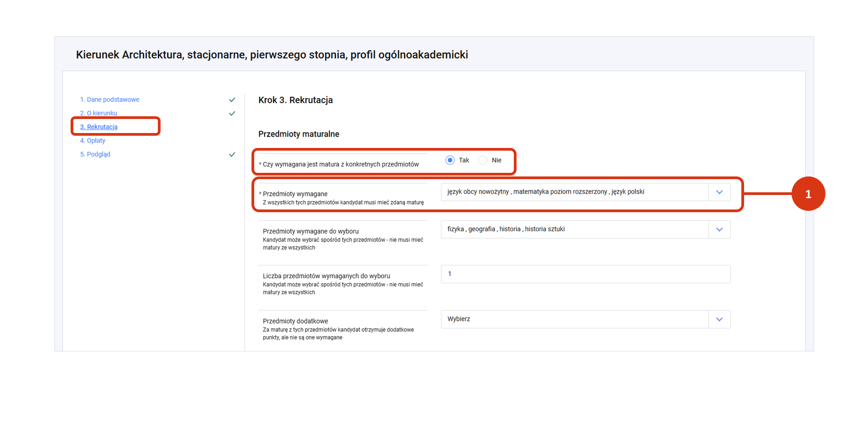Select the Nie radio button
The image size is (868, 447).
click(x=483, y=160)
